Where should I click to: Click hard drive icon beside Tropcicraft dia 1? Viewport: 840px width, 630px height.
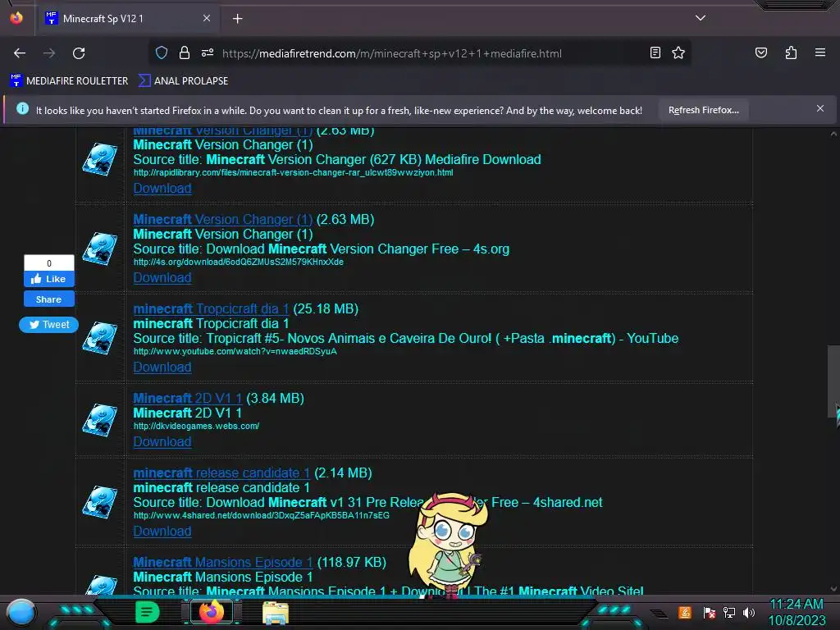(x=99, y=337)
